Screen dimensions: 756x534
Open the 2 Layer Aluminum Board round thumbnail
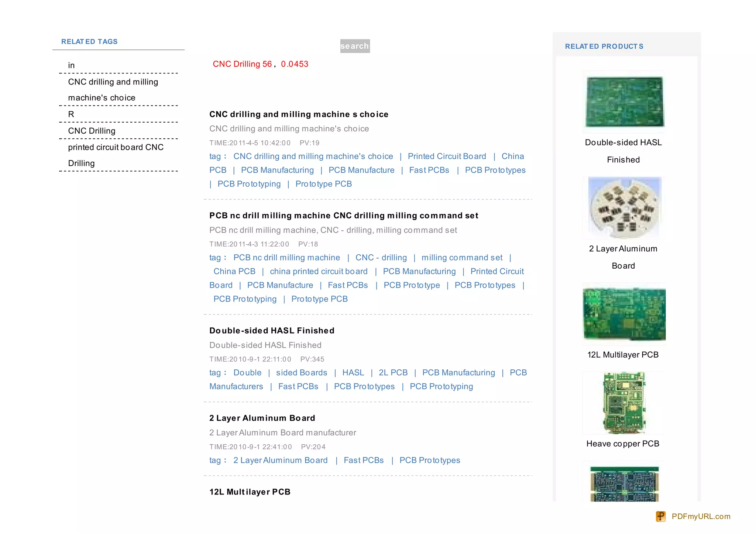click(624, 208)
